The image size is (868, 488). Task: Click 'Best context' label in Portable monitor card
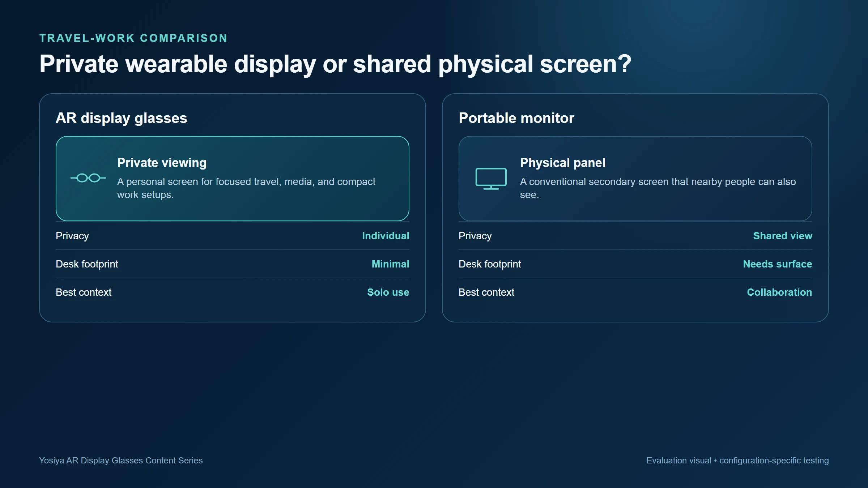(x=486, y=292)
